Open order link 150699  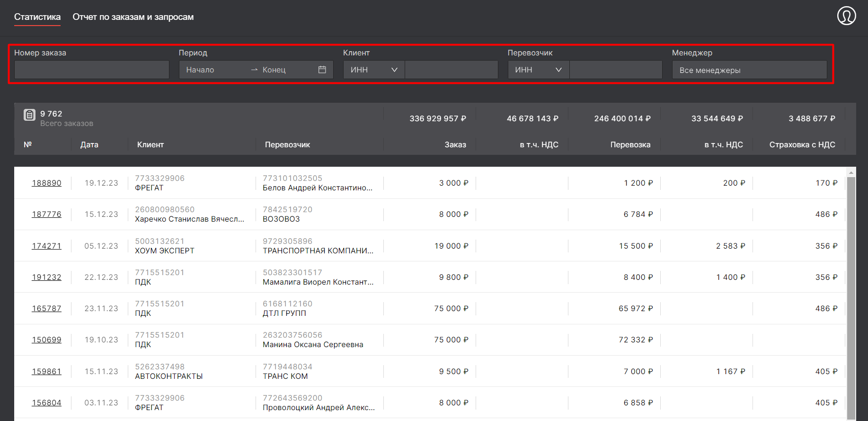tap(46, 340)
